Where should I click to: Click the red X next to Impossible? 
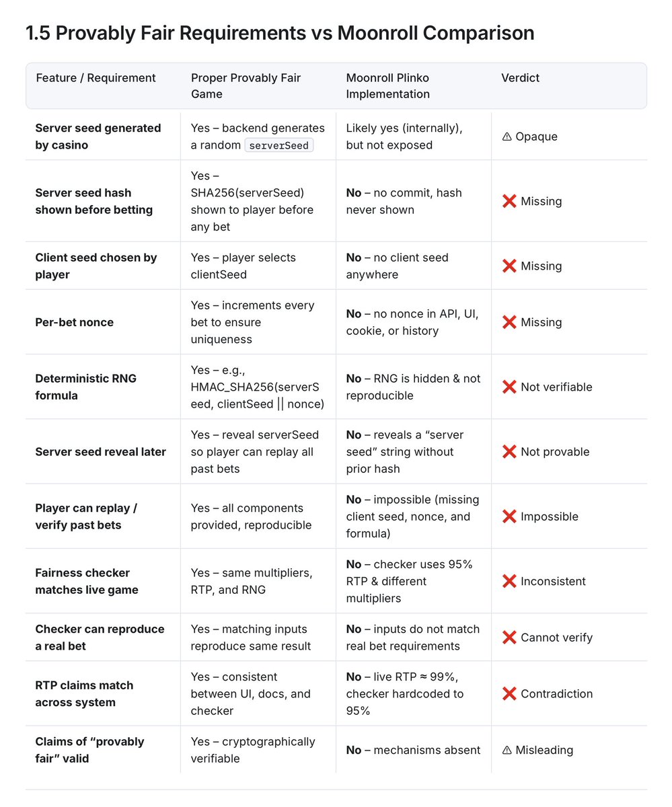509,516
